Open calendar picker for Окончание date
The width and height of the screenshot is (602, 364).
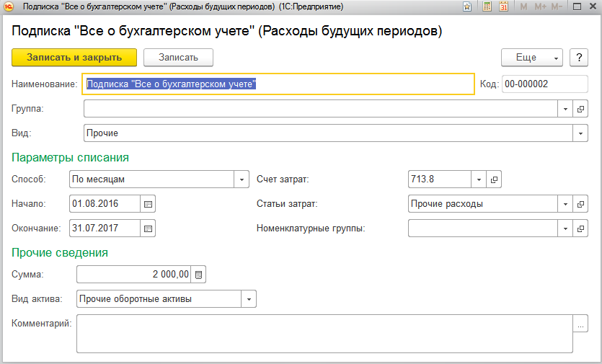coord(149,228)
